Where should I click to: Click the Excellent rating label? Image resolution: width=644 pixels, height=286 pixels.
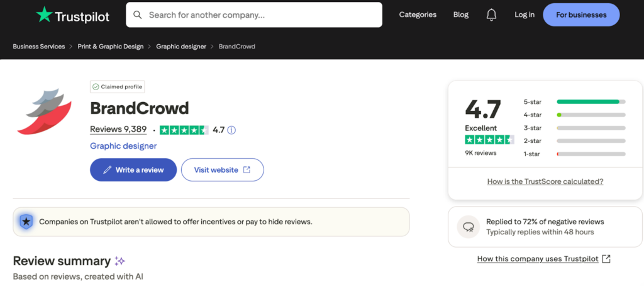point(481,128)
